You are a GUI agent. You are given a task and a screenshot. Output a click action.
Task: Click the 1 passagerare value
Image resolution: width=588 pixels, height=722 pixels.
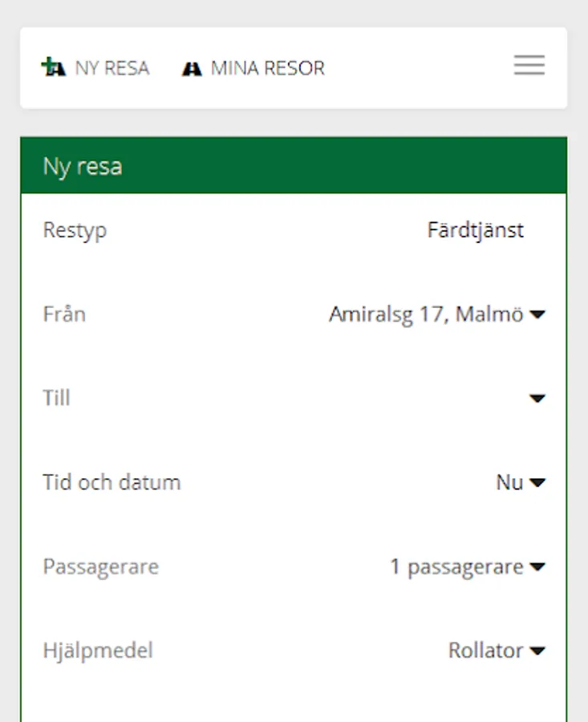[456, 567]
